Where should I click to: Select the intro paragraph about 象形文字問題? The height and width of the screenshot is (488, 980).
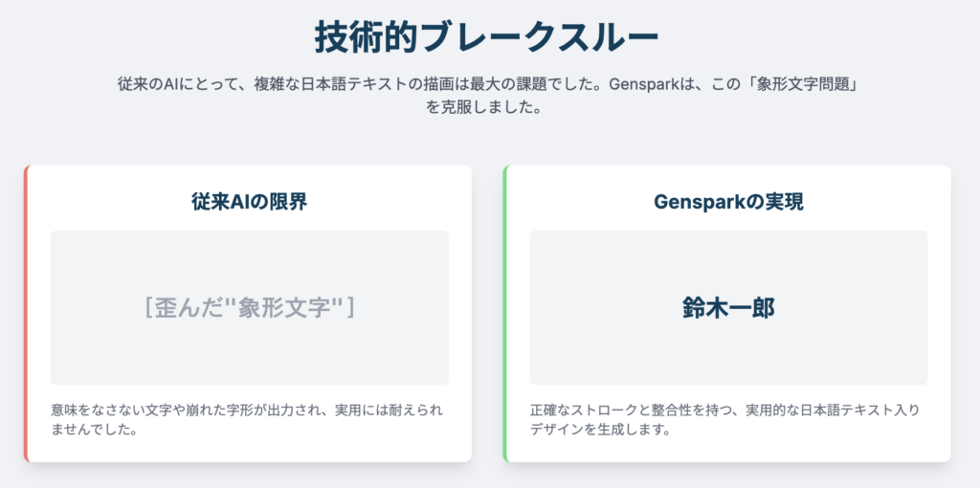tap(486, 95)
